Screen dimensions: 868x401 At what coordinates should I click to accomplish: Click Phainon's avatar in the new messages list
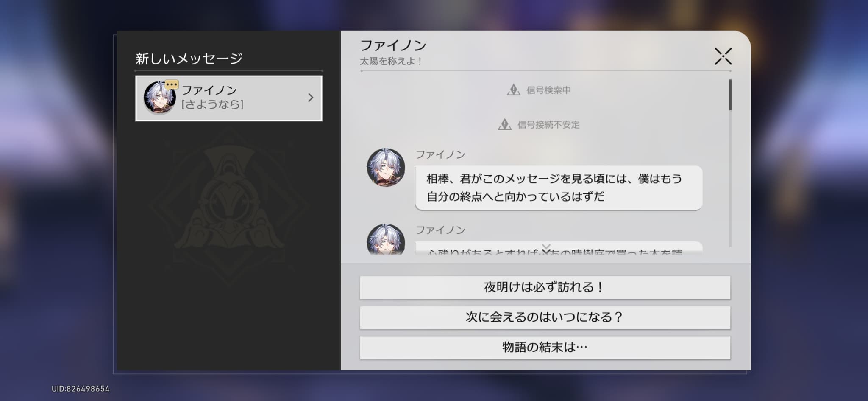click(159, 98)
